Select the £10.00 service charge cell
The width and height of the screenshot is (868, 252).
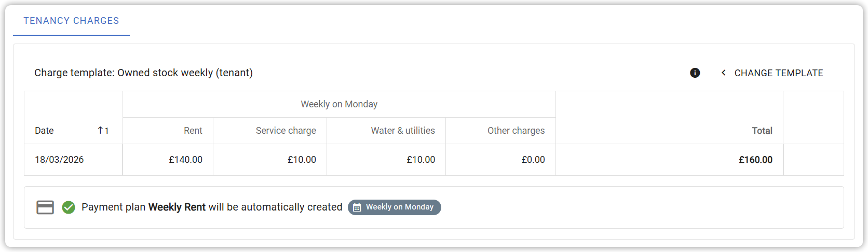point(302,160)
